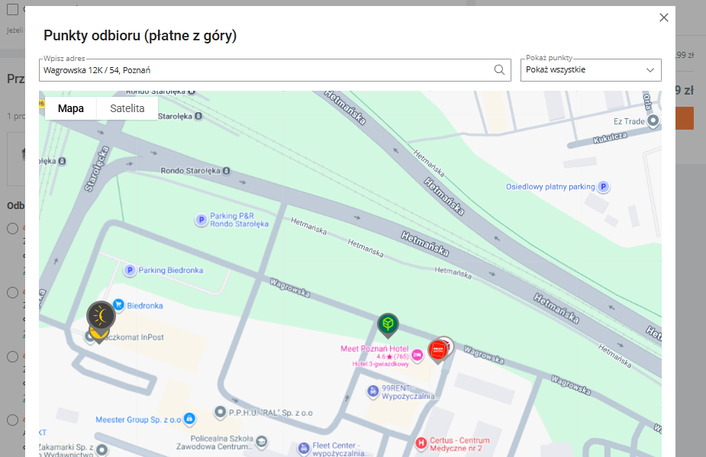This screenshot has height=457, width=706.
Task: Select the dark crescent pickup marker near Biedronka
Action: coord(100,316)
